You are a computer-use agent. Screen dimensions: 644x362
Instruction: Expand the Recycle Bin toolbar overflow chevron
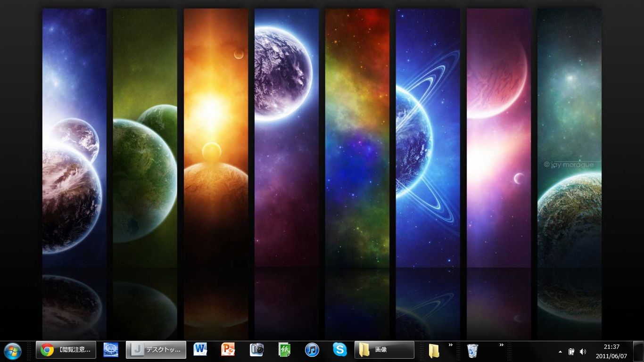pos(501,345)
